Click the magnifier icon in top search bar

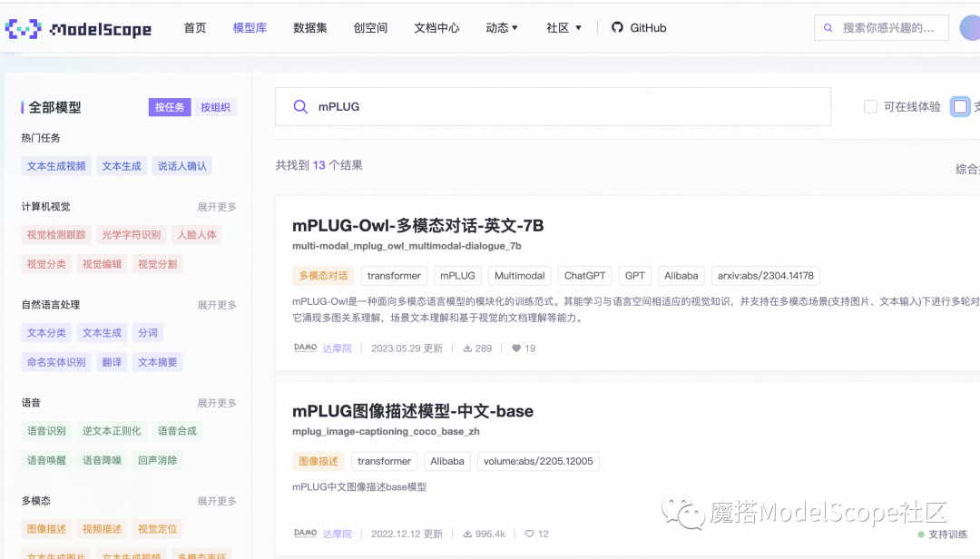pos(828,27)
